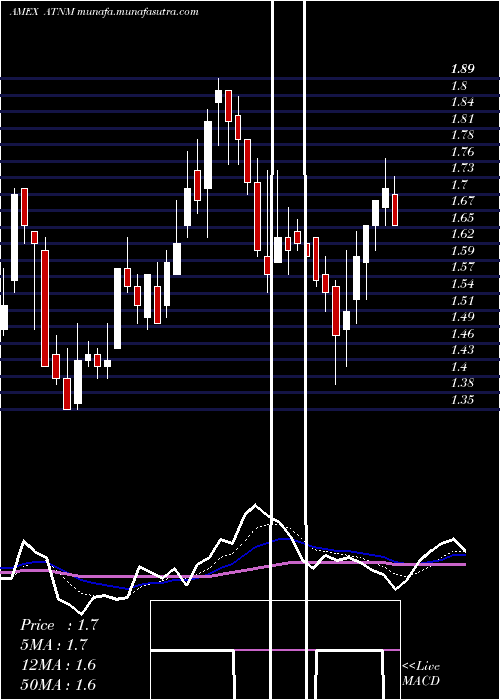Select the '5MA : 1.7' legend entry
Viewport: 500px width, 700px height.
click(54, 645)
